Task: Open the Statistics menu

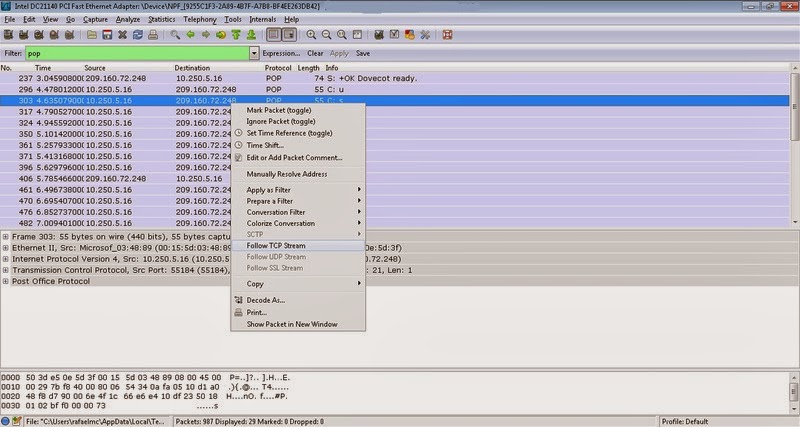Action: [161, 19]
